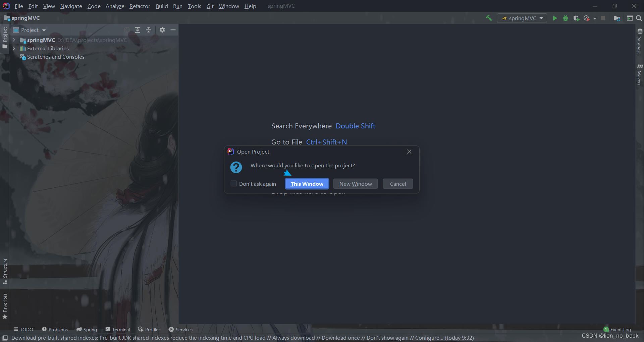Expand the springMVC project node
Image resolution: width=644 pixels, height=342 pixels.
pos(14,40)
